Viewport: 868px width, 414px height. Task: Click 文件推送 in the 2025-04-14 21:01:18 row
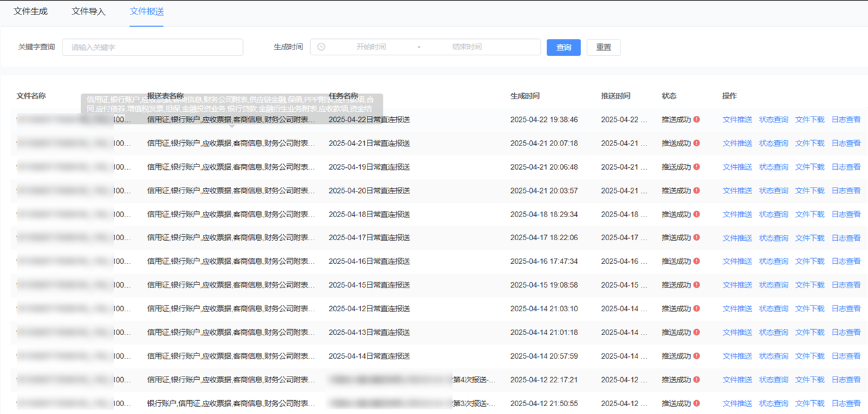point(737,332)
